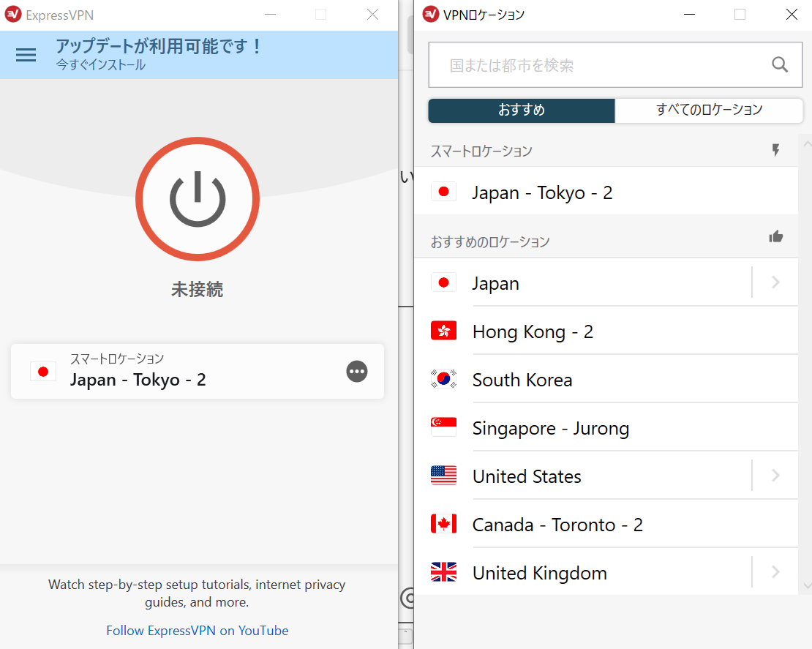This screenshot has height=649, width=812.
Task: Click the South Korea flag icon
Action: tap(444, 379)
